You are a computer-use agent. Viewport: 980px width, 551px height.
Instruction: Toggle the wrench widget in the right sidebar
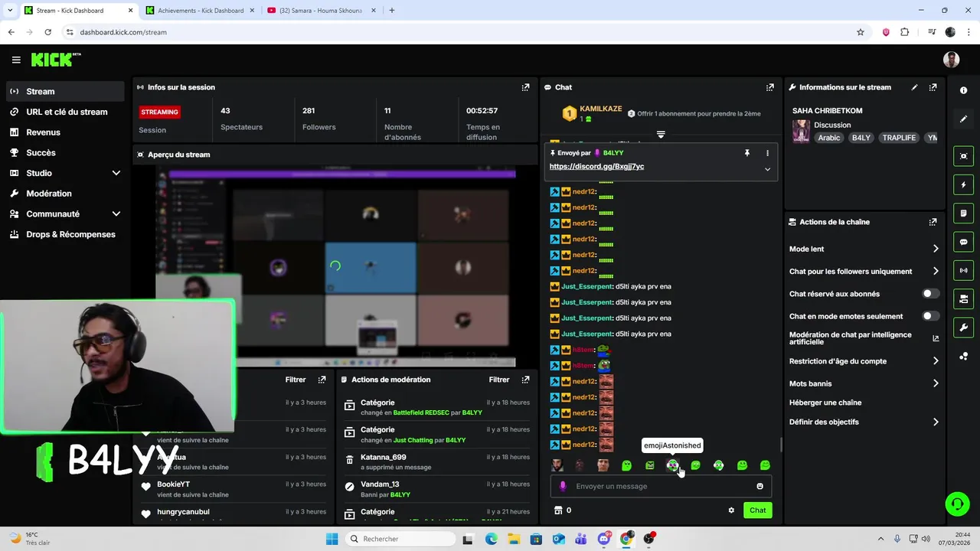963,328
